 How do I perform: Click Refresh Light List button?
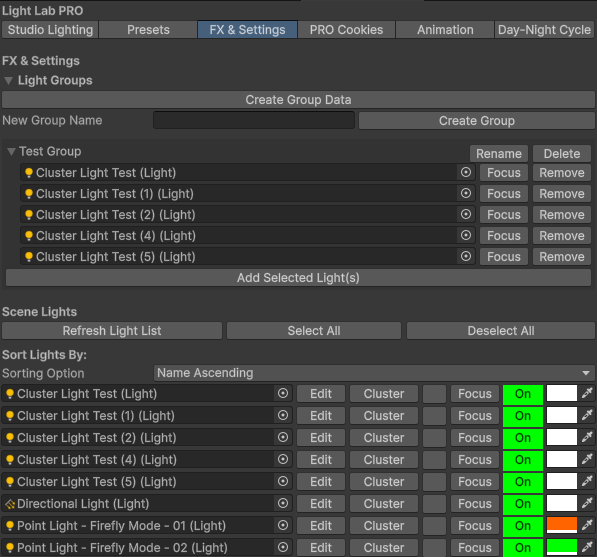point(112,330)
